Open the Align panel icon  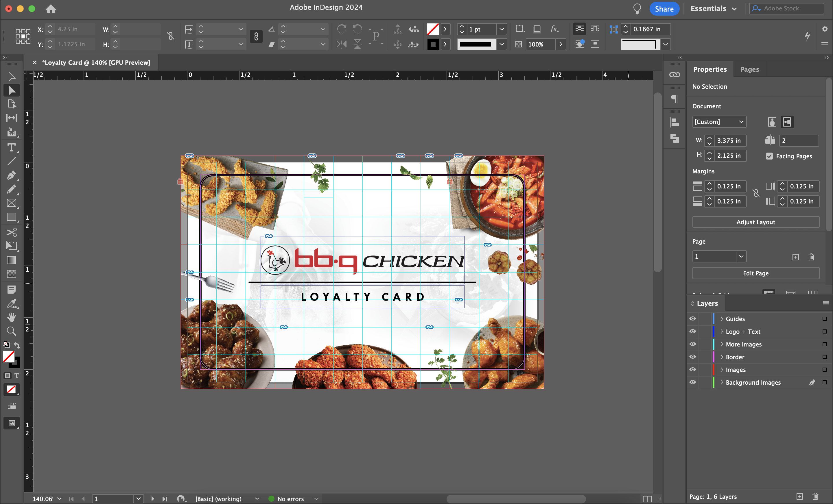point(674,122)
